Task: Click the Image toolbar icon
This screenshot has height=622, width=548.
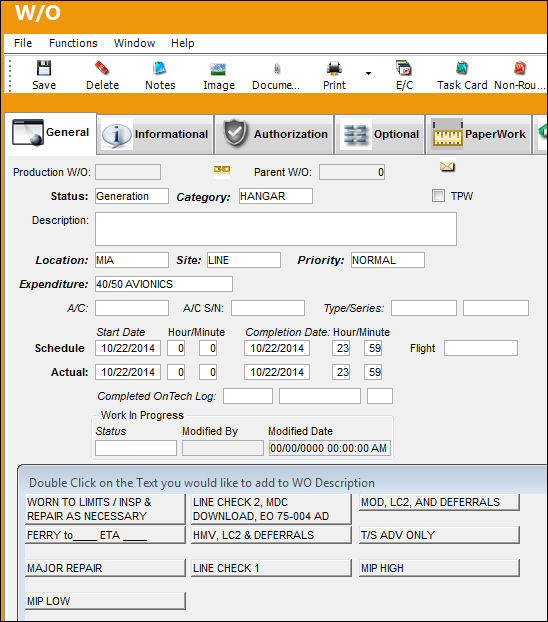Action: coord(218,69)
